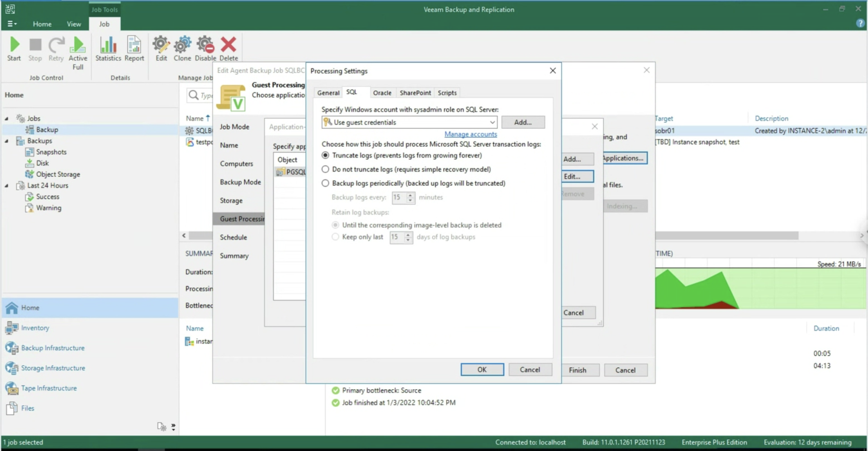
Task: Select Truncate logs option
Action: coord(325,155)
